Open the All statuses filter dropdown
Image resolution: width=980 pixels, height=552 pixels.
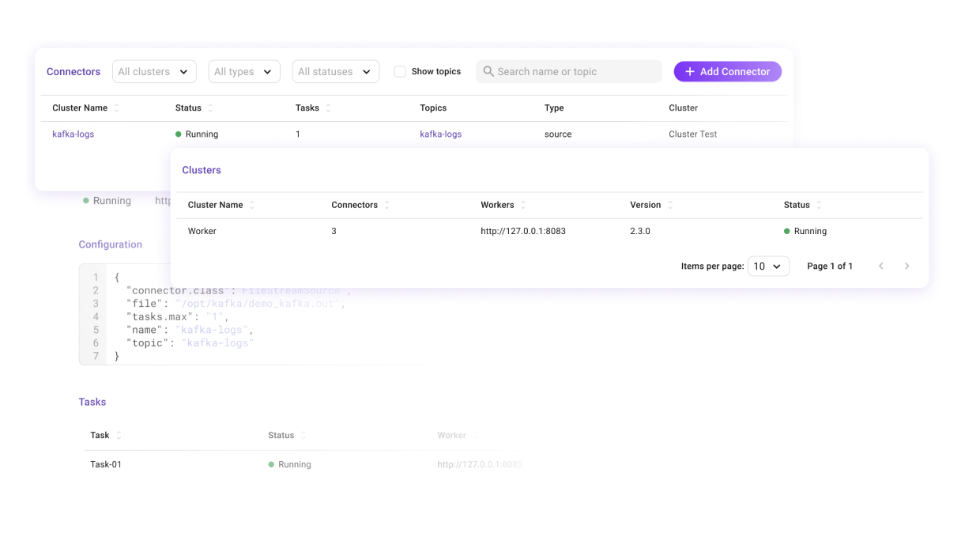(x=335, y=71)
